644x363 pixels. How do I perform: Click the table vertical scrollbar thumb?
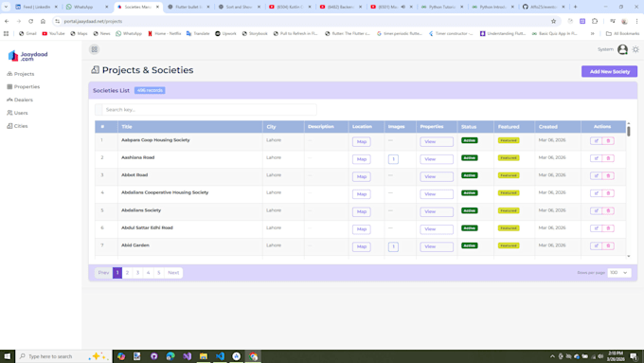point(629,132)
